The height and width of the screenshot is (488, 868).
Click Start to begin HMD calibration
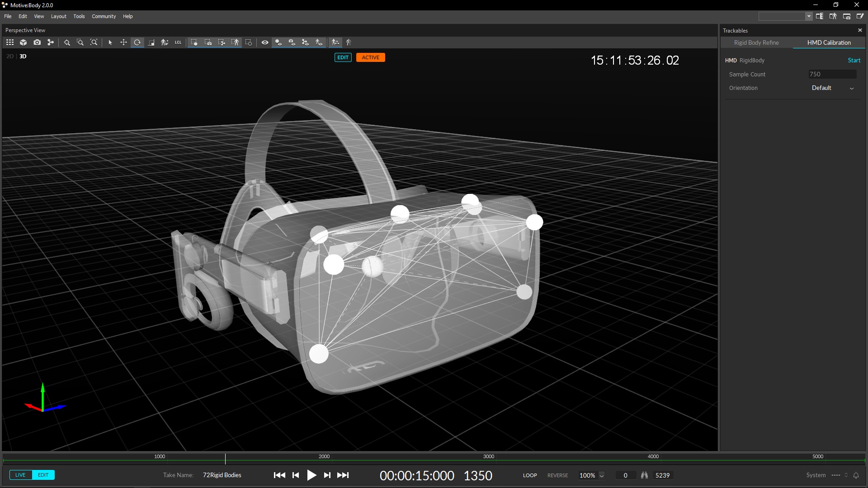click(854, 60)
